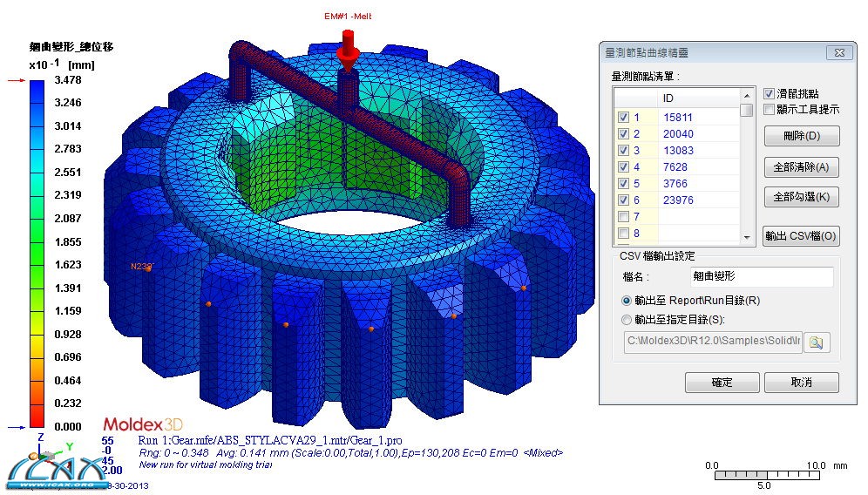Image resolution: width=868 pixels, height=495 pixels.
Task: Uncheck the checkbox for node row 6
Action: pos(623,200)
